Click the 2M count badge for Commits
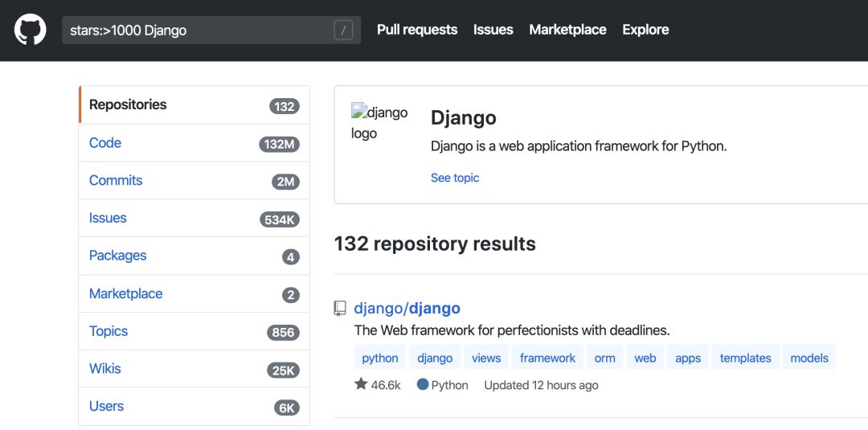The width and height of the screenshot is (868, 430). coord(285,182)
